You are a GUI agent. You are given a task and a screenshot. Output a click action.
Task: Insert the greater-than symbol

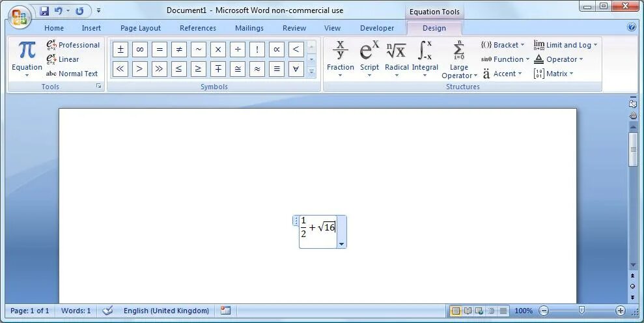pos(139,68)
